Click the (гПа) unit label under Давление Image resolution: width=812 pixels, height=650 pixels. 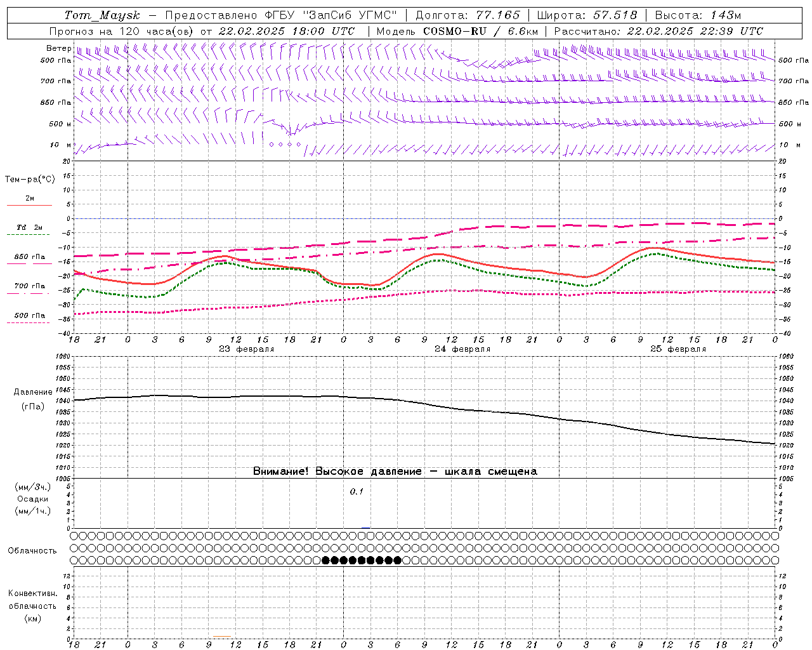33,406
